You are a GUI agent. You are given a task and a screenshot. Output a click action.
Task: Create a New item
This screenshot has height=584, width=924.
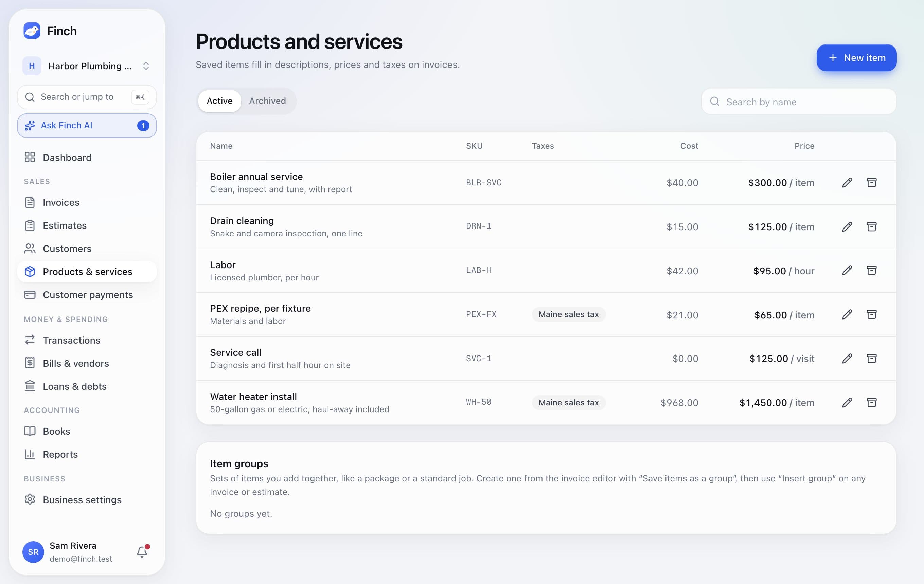pyautogui.click(x=856, y=58)
